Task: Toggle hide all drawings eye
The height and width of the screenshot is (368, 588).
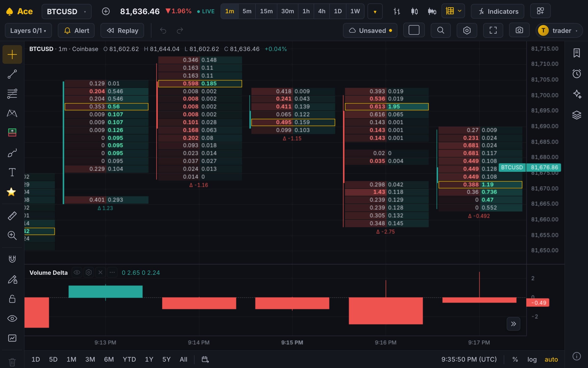Action: (12, 318)
